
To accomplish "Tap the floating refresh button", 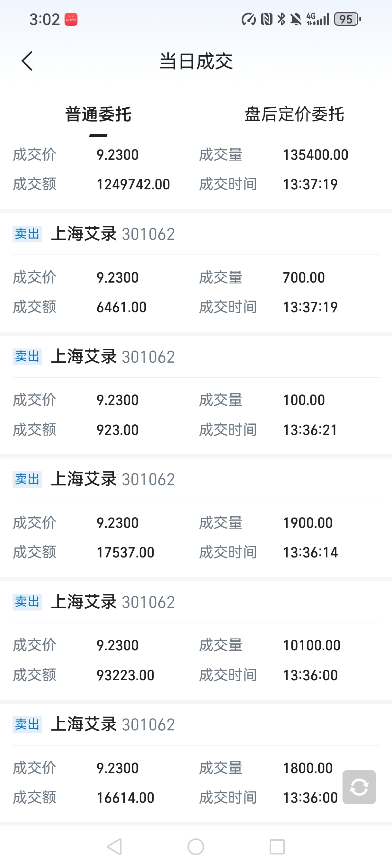I will click(359, 787).
